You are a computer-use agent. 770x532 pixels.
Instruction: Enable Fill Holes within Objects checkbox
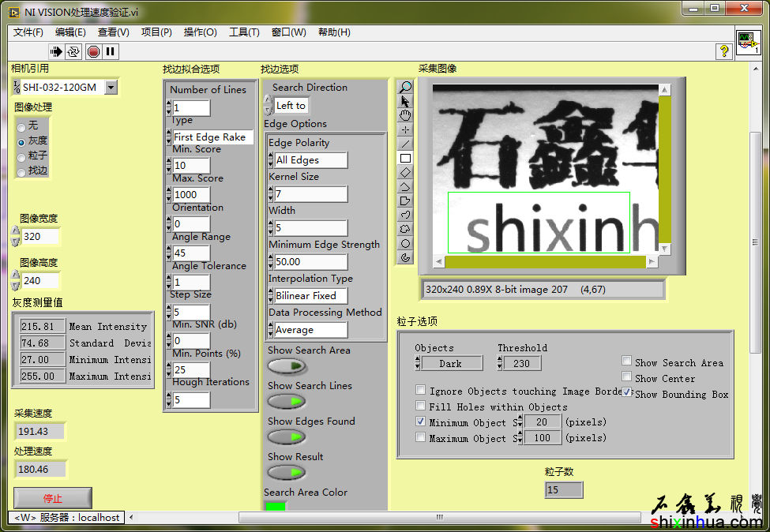(421, 406)
